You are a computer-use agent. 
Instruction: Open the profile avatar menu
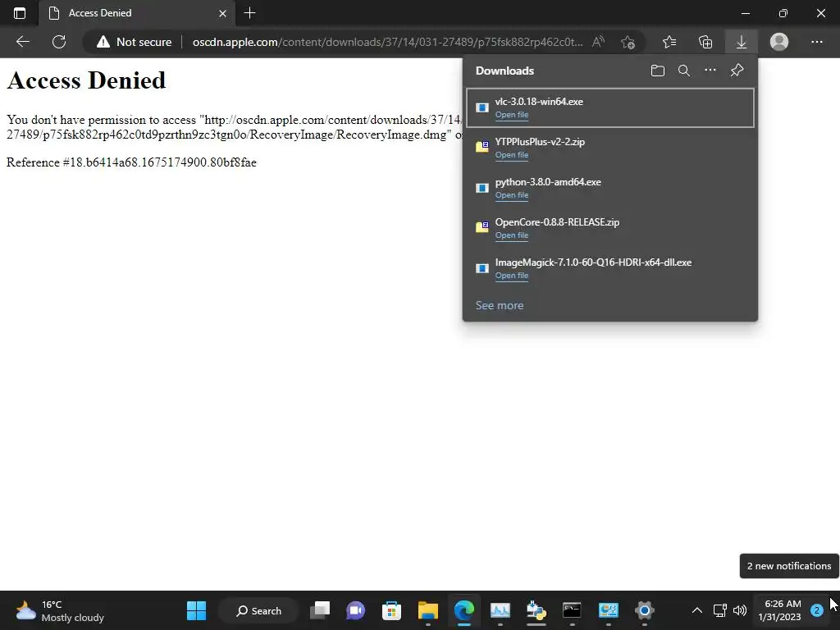[x=779, y=42]
